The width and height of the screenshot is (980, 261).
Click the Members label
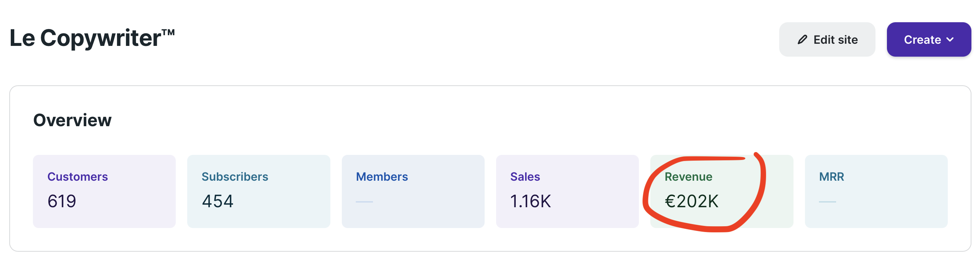(x=382, y=177)
